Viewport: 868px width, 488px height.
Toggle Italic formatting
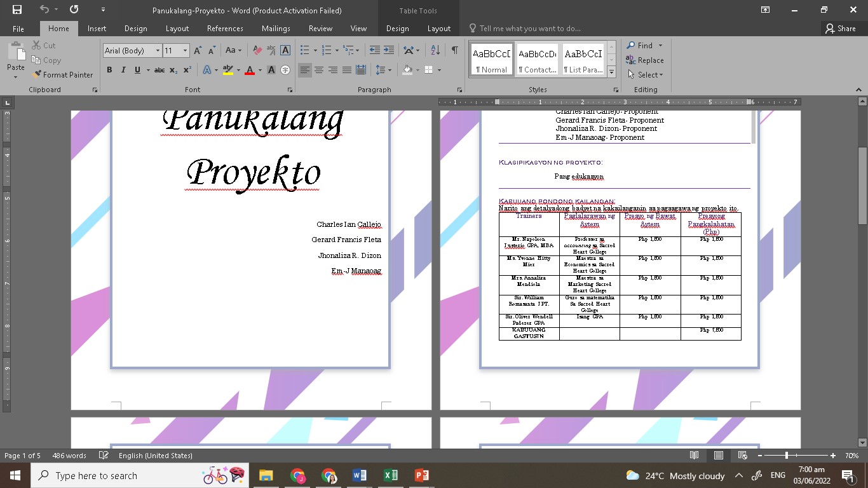(123, 70)
